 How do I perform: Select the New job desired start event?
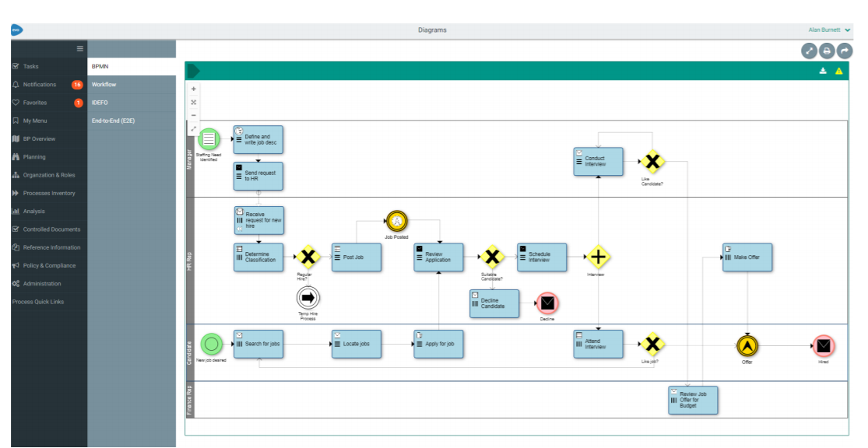(x=211, y=344)
